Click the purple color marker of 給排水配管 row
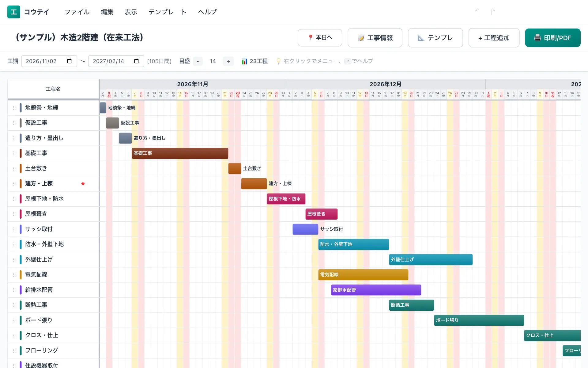The height and width of the screenshot is (368, 588). tap(21, 290)
